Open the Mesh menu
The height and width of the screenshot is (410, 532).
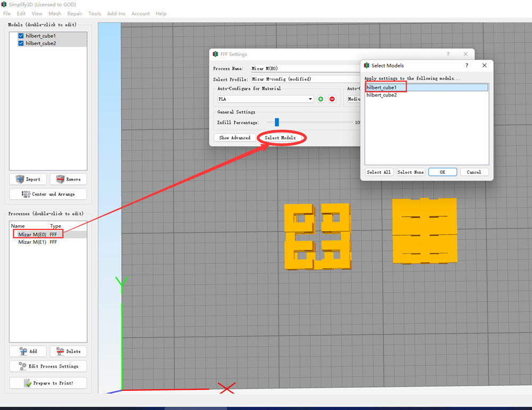(55, 14)
